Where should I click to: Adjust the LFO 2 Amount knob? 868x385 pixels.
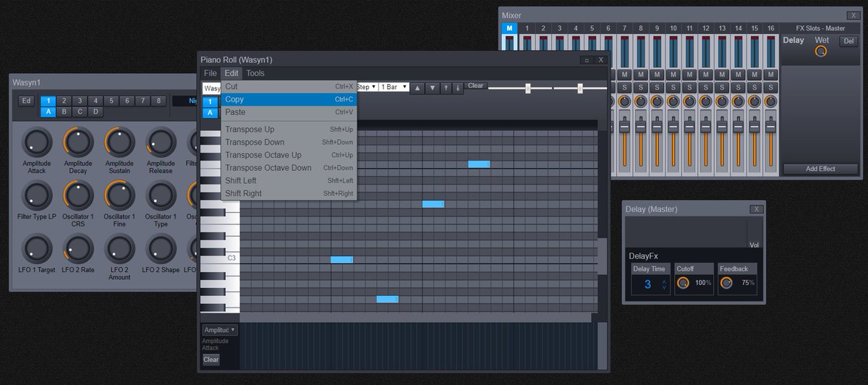119,247
